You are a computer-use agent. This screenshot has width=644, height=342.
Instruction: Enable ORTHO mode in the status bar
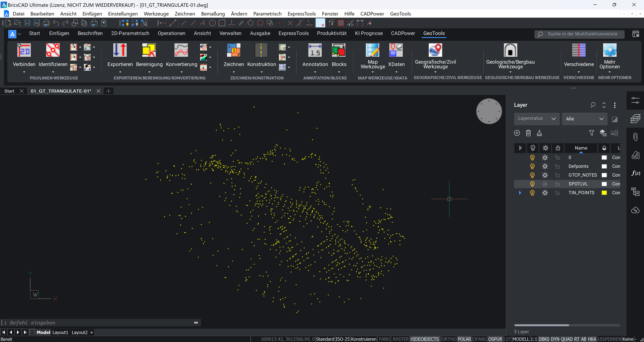[x=448, y=339]
